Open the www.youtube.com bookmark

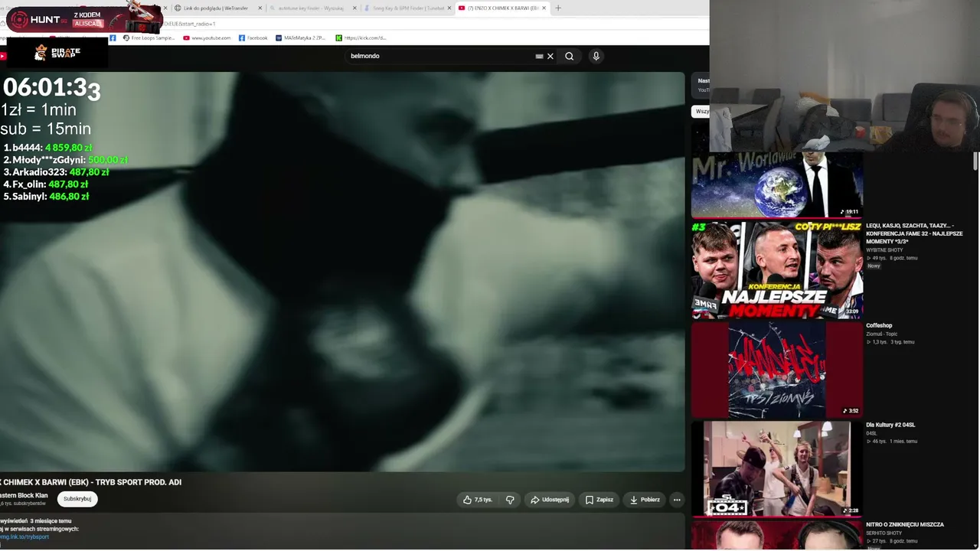(x=207, y=37)
